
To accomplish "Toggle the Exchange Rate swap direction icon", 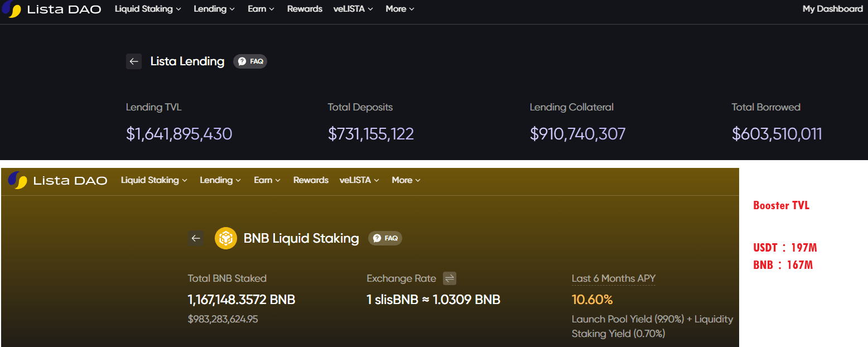I will point(450,278).
